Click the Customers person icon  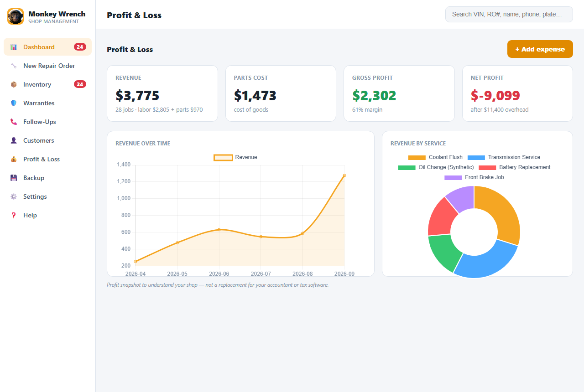pos(14,140)
